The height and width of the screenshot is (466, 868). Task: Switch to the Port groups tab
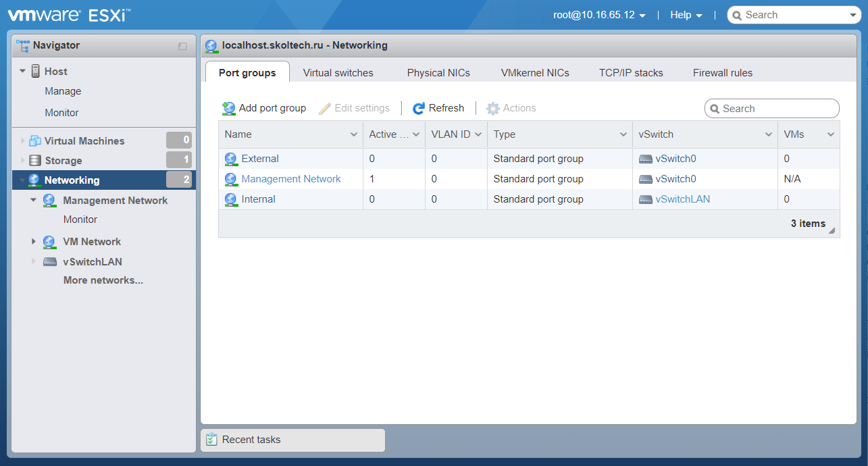[x=247, y=72]
